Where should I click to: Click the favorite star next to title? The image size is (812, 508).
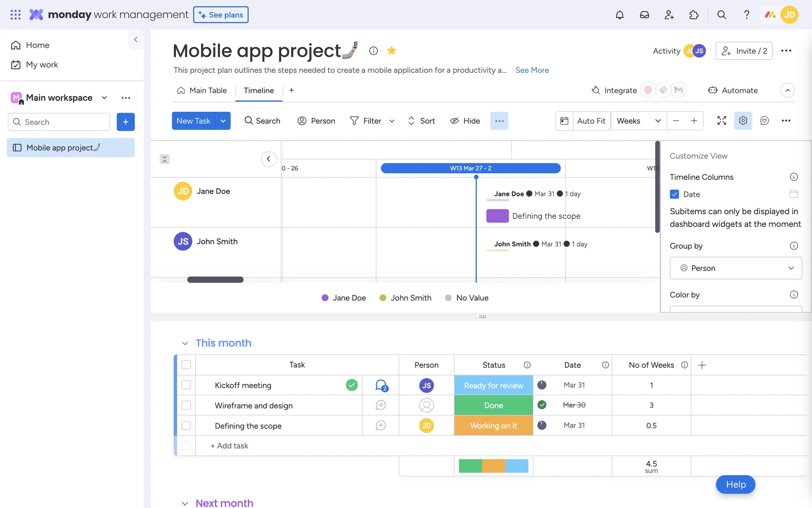[392, 51]
